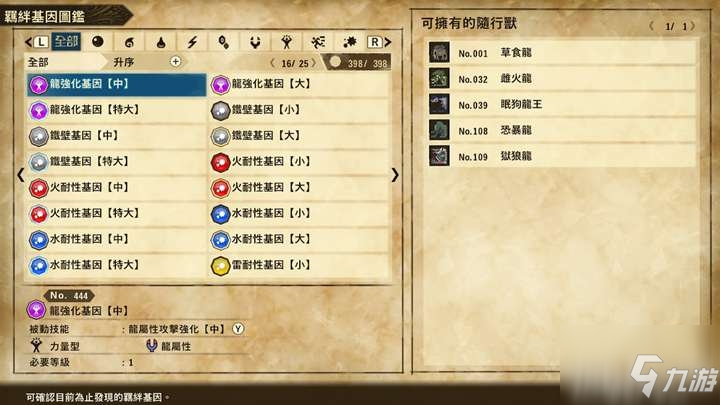Select the non-elemental sphere category icon
Screen dimensions: 720x405
coord(98,42)
